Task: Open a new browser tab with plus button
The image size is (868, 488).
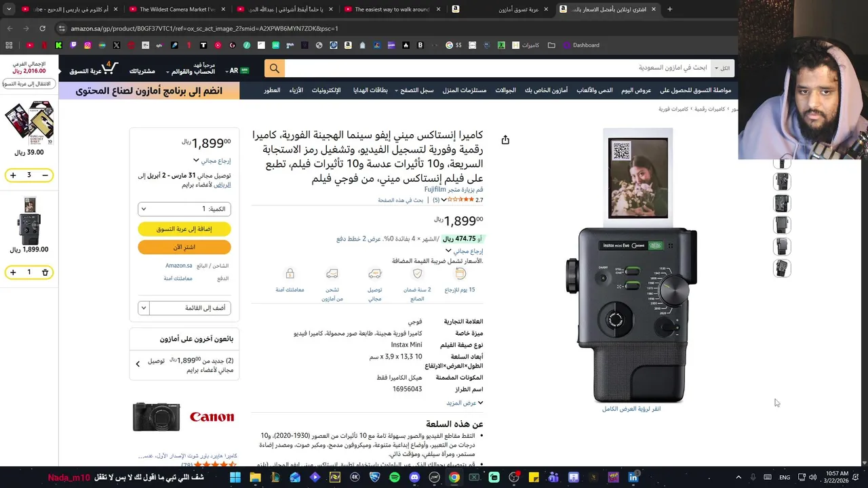Action: 670,9
